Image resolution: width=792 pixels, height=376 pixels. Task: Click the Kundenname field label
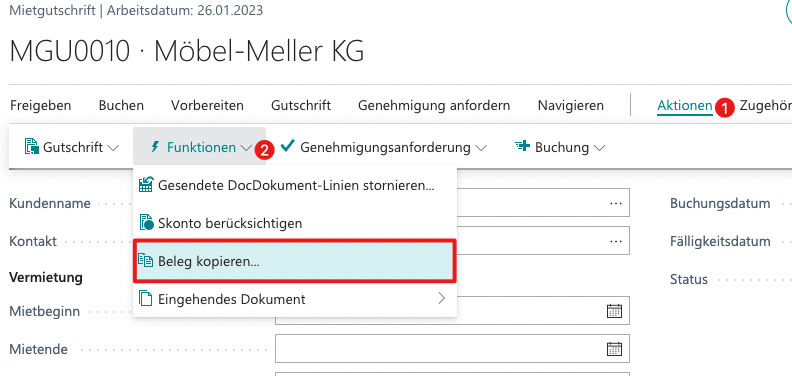50,203
